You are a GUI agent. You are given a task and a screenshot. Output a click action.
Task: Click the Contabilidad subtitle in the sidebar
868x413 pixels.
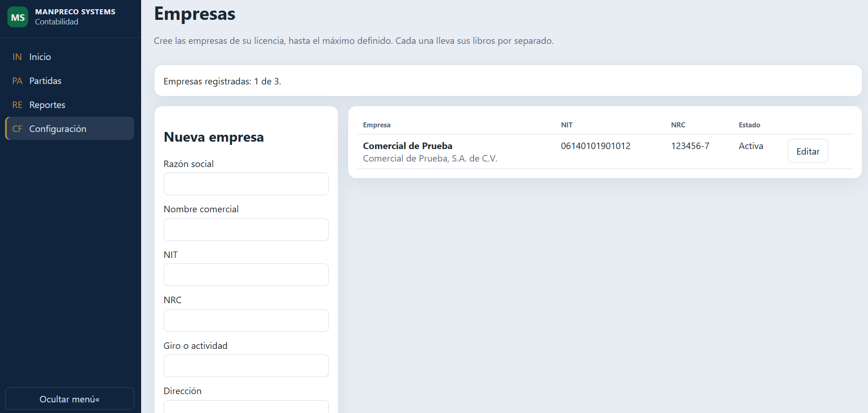pos(57,22)
